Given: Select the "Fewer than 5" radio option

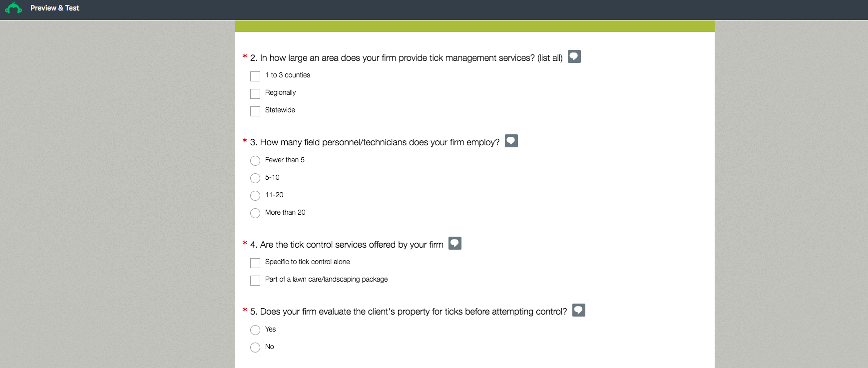Looking at the screenshot, I should coord(255,161).
